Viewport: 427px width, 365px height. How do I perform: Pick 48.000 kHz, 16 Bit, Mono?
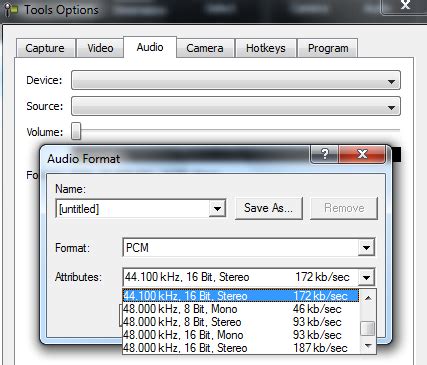pyautogui.click(x=241, y=335)
